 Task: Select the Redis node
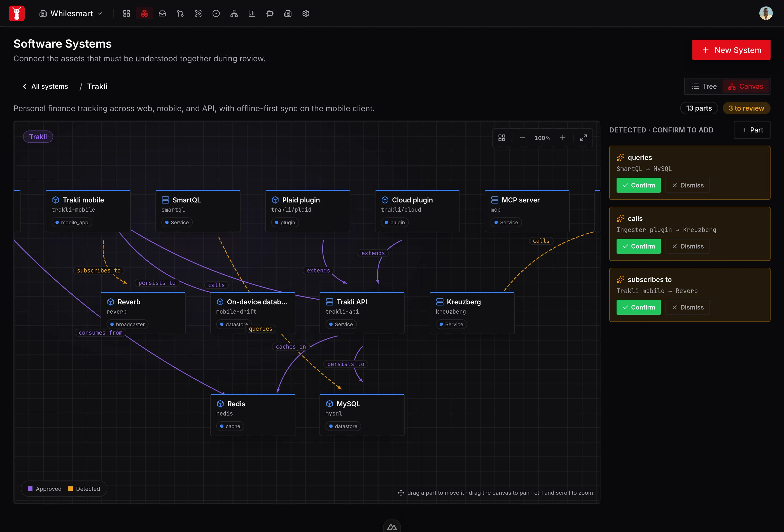click(253, 415)
